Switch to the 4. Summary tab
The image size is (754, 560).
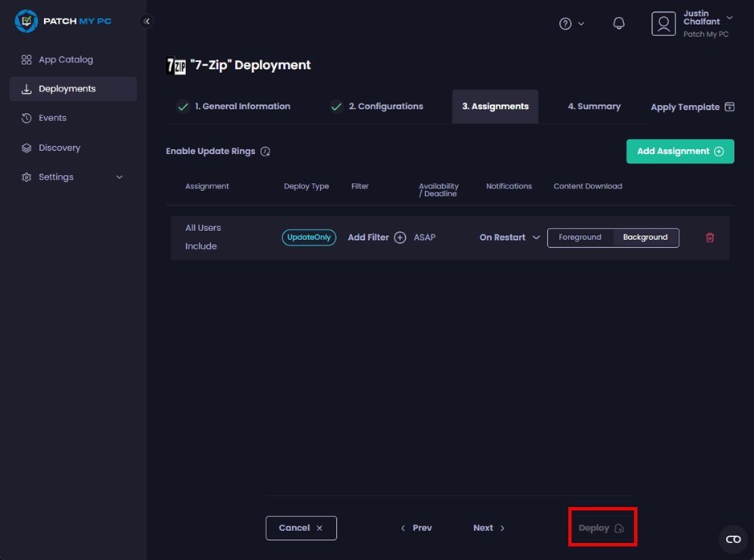[594, 107]
